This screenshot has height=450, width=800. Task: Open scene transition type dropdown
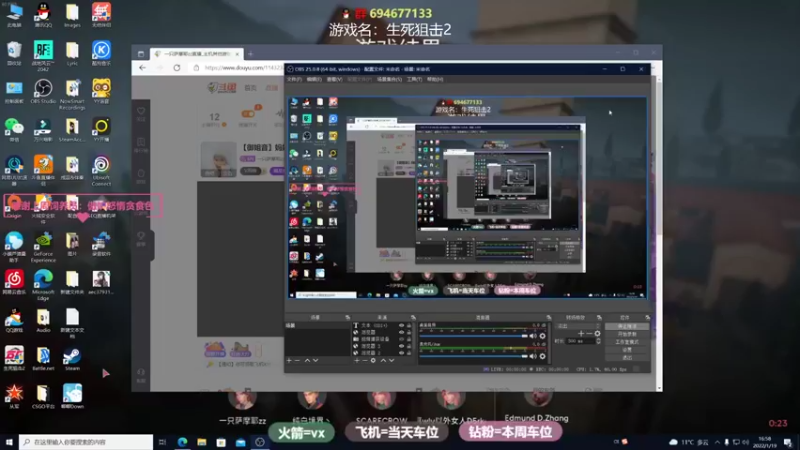578,326
